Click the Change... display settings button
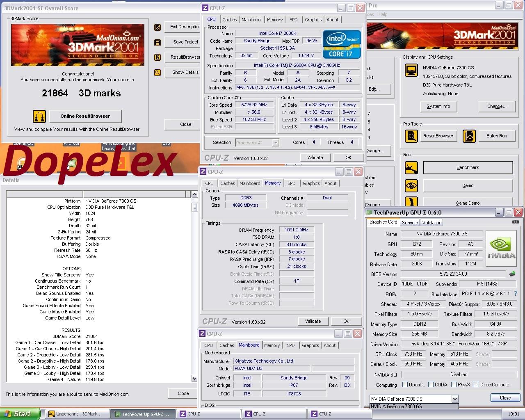The width and height of the screenshot is (525, 420). (496, 107)
